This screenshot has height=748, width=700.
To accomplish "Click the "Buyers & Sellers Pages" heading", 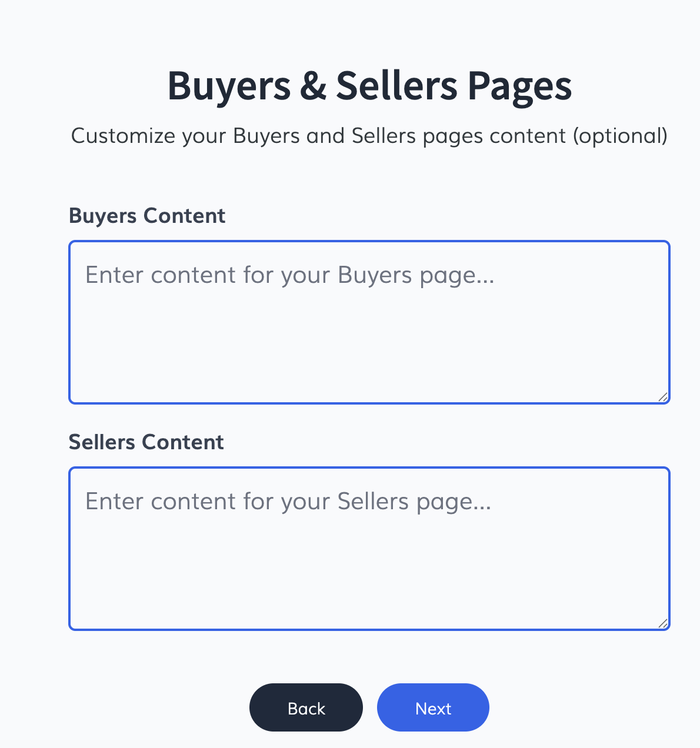I will [369, 86].
